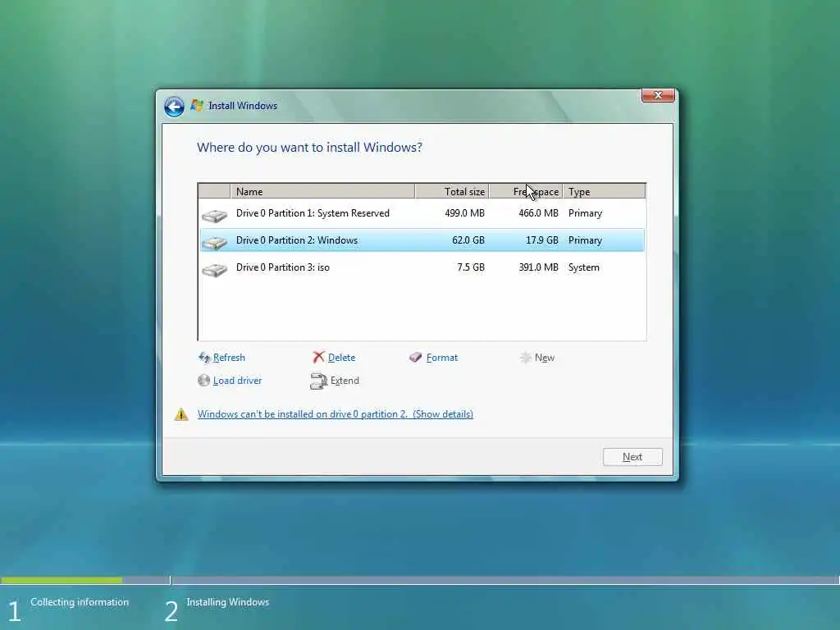Refresh the partition list
This screenshot has height=630, width=840.
pos(229,358)
